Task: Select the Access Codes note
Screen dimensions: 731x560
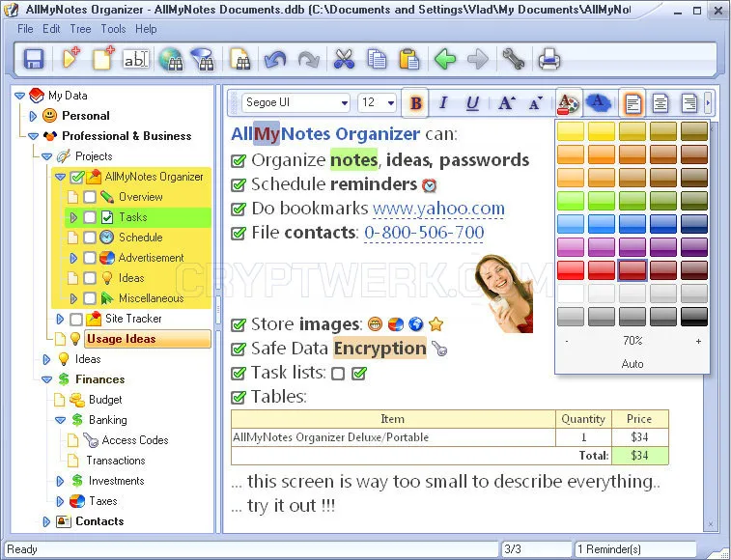Action: pyautogui.click(x=135, y=440)
